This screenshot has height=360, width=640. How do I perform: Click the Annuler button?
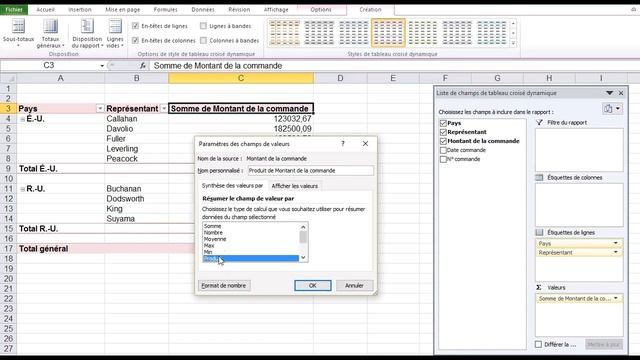tap(354, 286)
